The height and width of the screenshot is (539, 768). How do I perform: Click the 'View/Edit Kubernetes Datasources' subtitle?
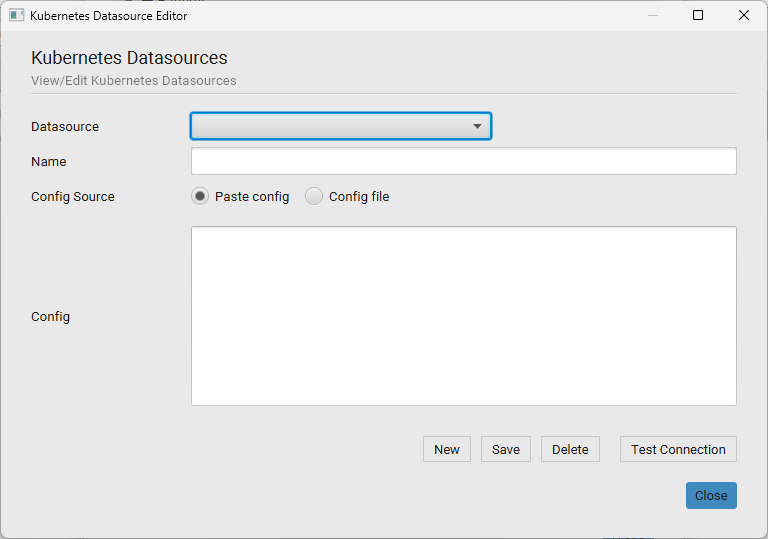[x=134, y=80]
